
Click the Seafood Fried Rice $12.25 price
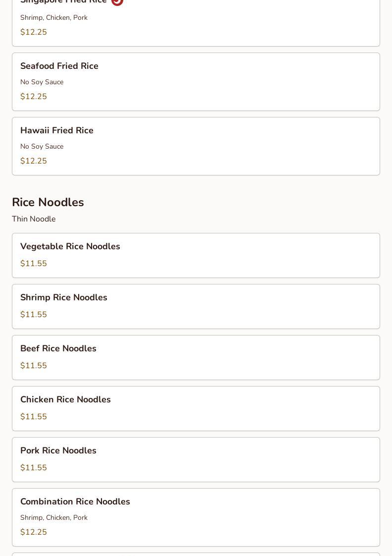[x=34, y=97]
